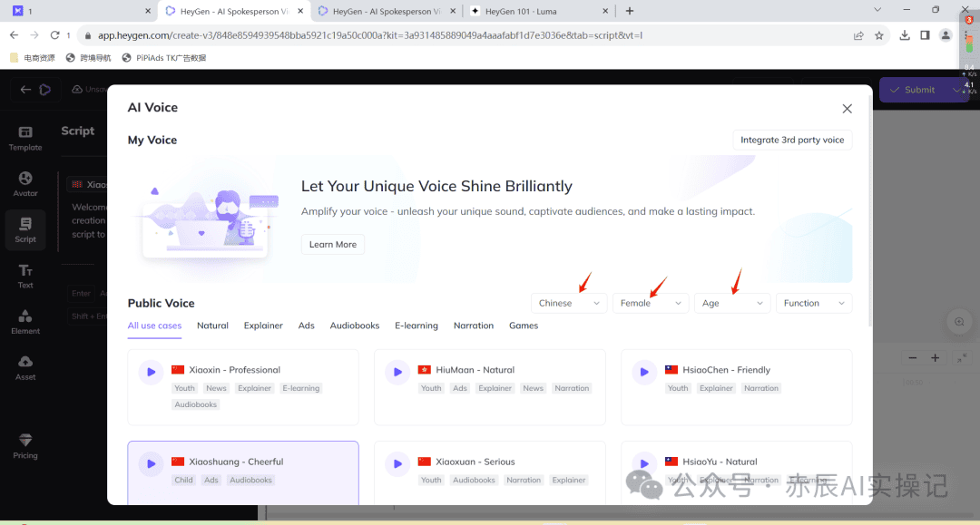Switch to the Audiobooks voice tab
Image resolution: width=980 pixels, height=525 pixels.
click(355, 326)
